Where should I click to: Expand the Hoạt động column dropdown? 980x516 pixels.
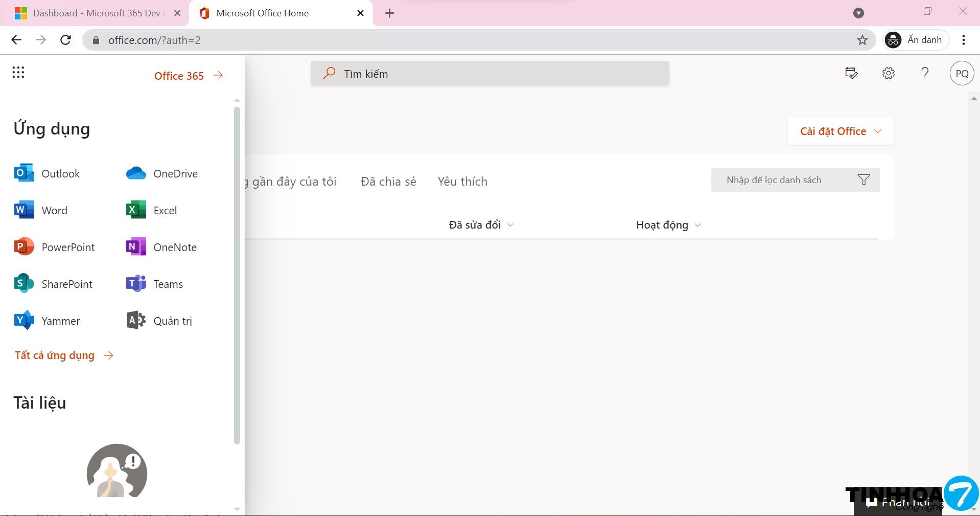click(668, 225)
